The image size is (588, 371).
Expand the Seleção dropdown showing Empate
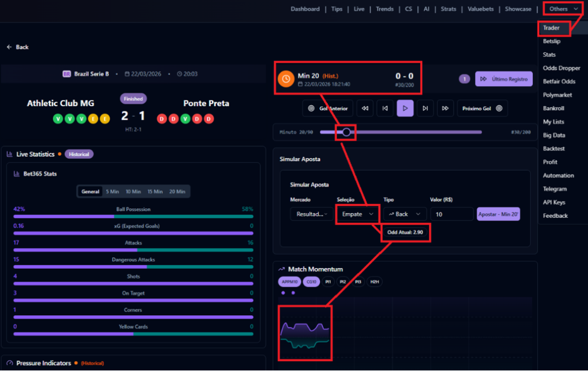pos(357,214)
